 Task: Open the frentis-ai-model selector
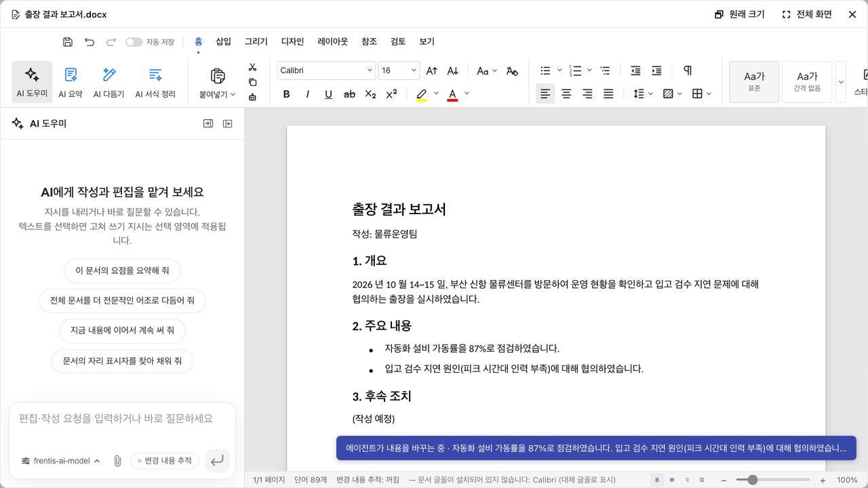[61, 461]
